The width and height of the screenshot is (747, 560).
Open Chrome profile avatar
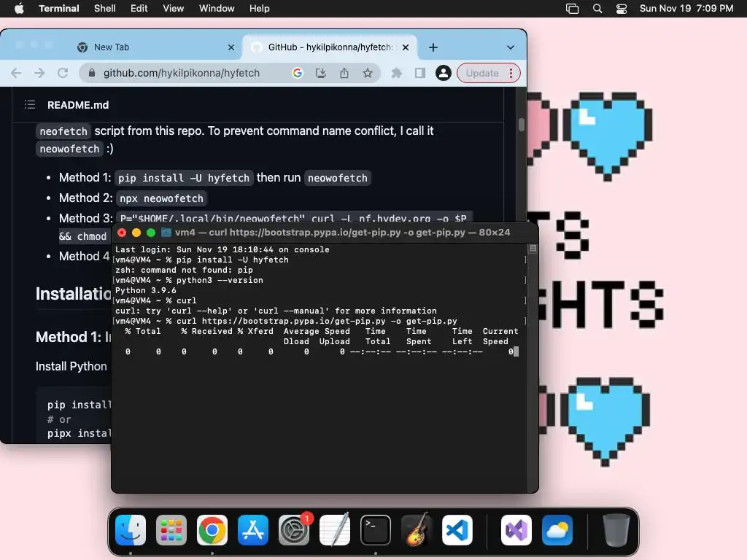pos(443,73)
